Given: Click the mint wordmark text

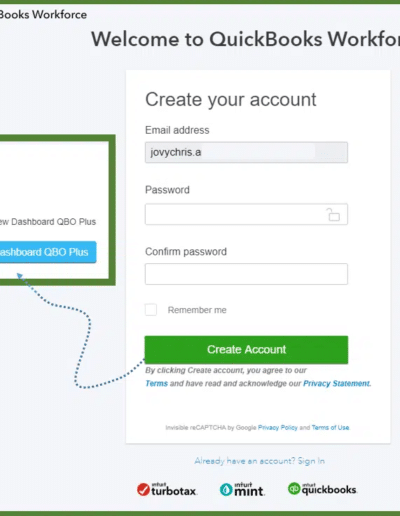Looking at the screenshot, I should [x=249, y=490].
